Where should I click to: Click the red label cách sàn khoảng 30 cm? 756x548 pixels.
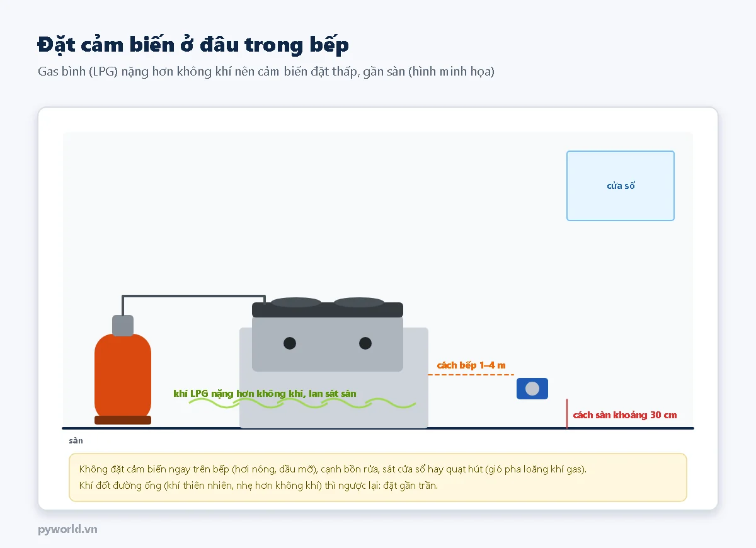pos(625,415)
